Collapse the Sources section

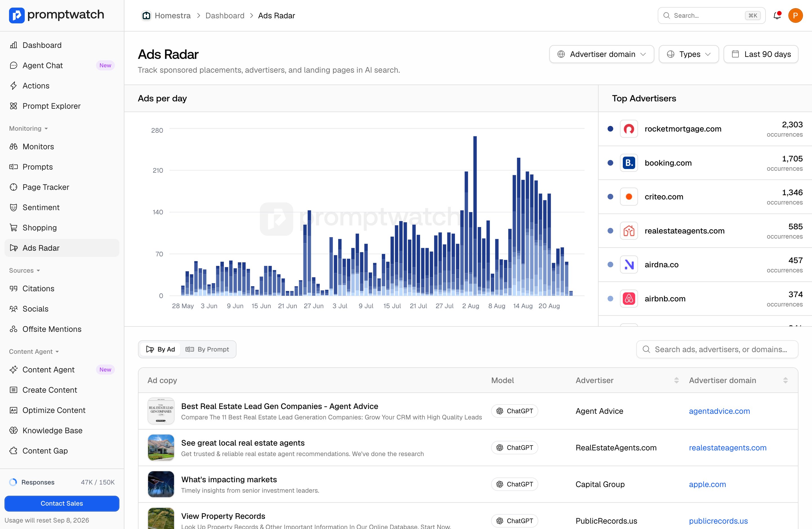tap(24, 270)
